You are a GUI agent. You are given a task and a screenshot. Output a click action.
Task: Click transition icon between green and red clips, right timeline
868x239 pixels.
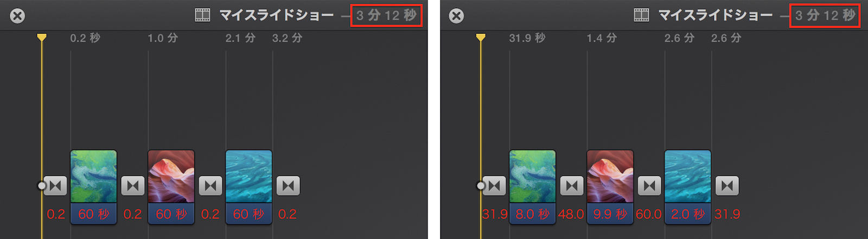[x=571, y=186]
